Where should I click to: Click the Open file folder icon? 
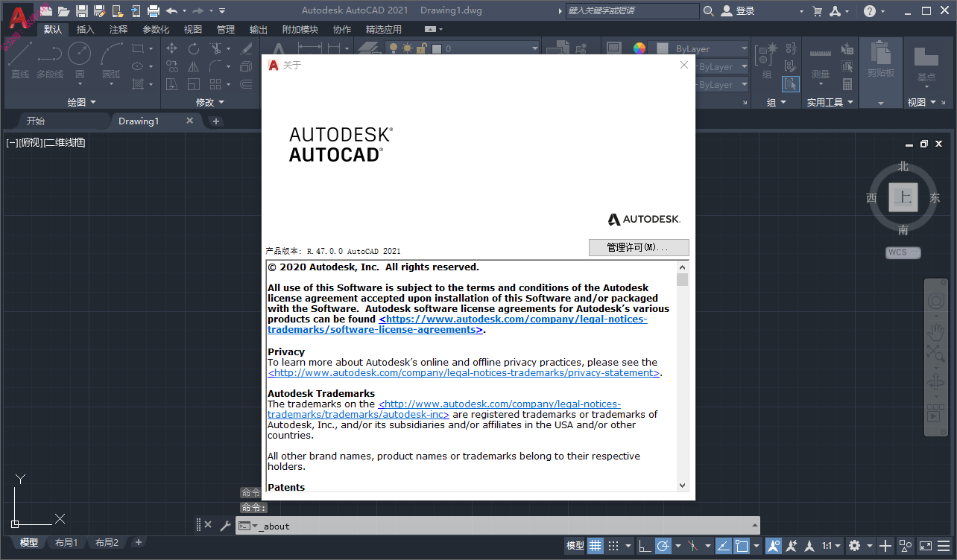click(x=64, y=10)
